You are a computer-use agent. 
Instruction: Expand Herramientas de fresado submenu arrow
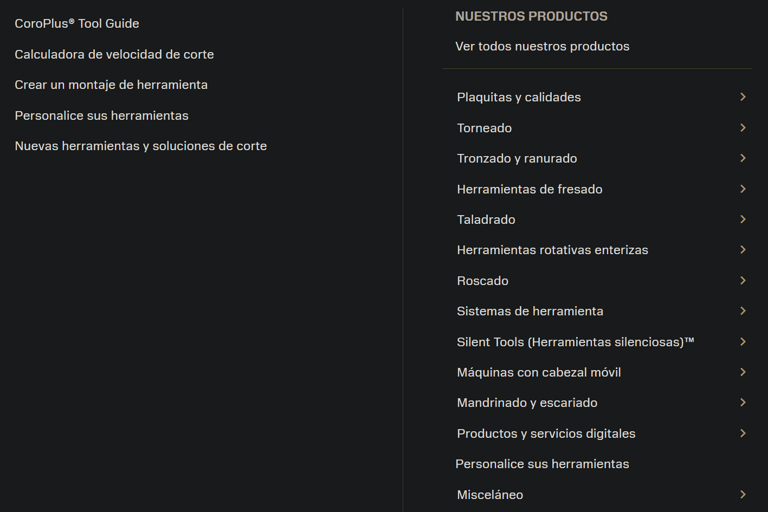pos(743,189)
